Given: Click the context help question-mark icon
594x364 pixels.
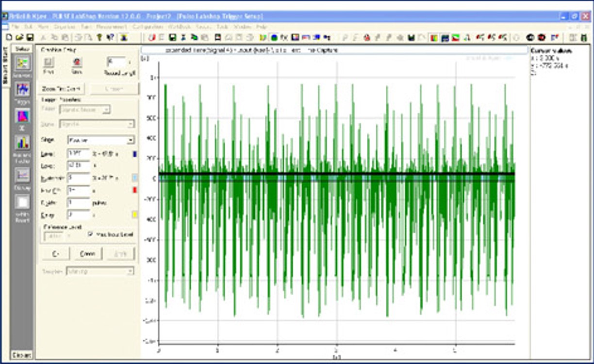Looking at the screenshot, I should point(110,37).
